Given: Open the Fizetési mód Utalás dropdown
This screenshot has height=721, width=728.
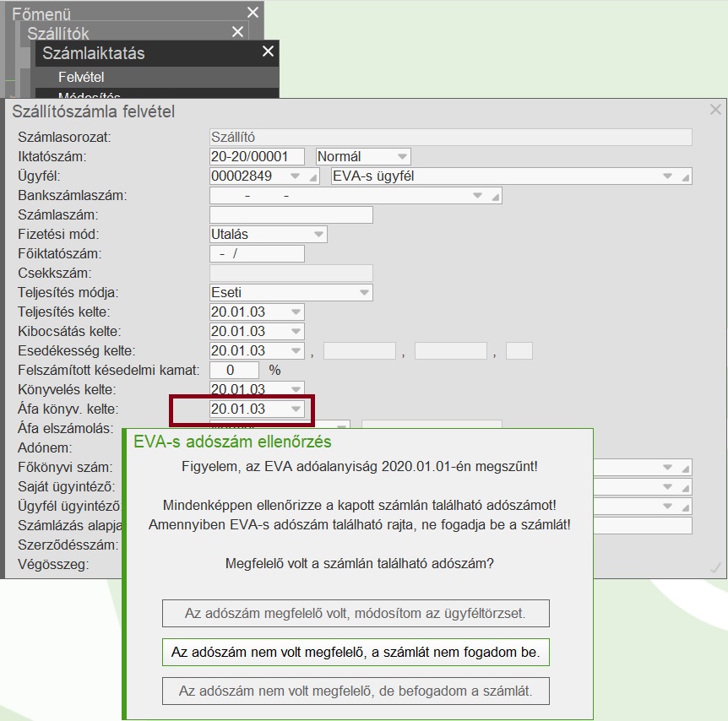Looking at the screenshot, I should [x=318, y=234].
